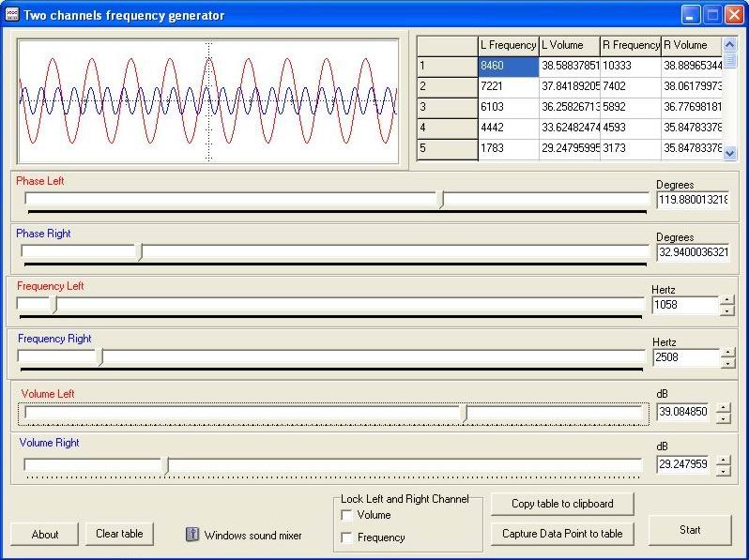Open the About dialog

[45, 534]
